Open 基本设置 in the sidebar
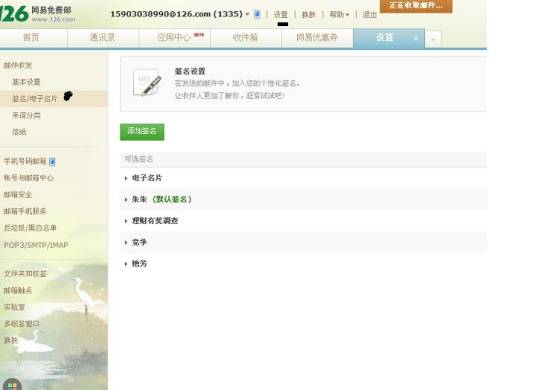This screenshot has width=536, height=390. point(26,82)
